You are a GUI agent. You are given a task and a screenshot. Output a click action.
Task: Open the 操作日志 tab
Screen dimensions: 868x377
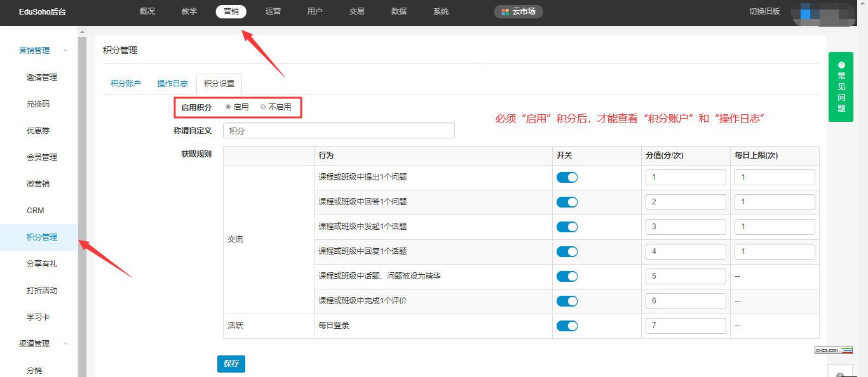[172, 84]
